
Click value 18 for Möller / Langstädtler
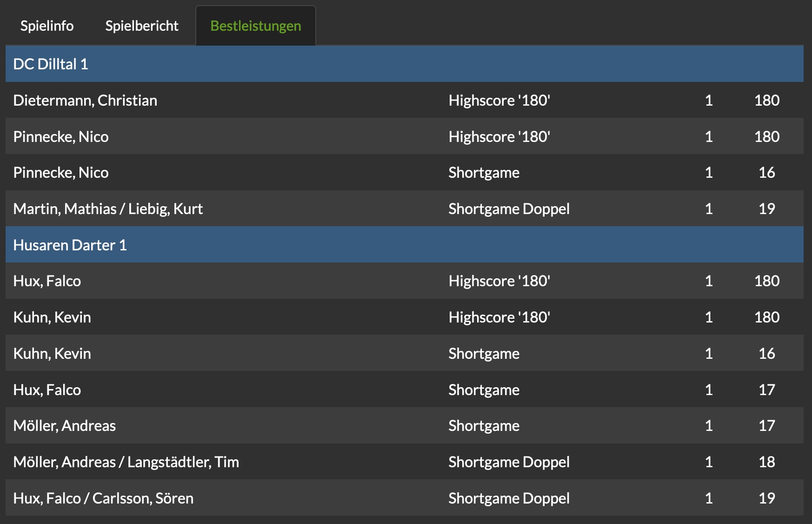click(767, 462)
